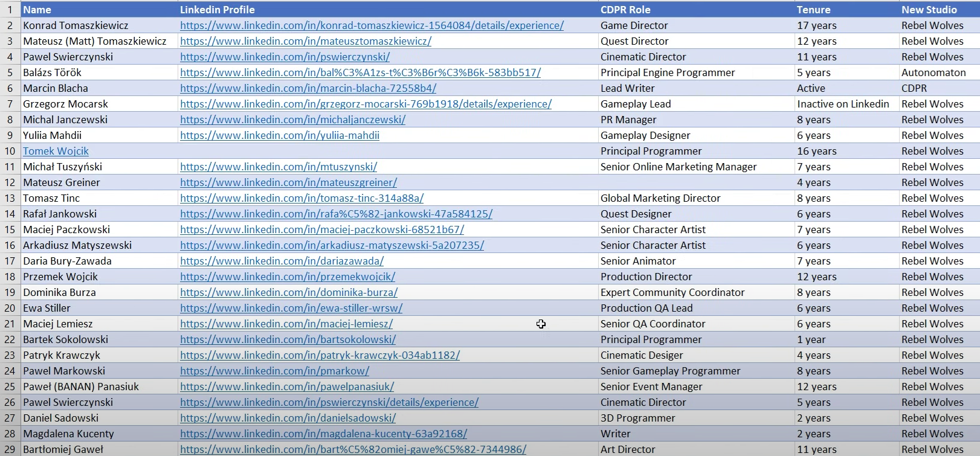Open pswierczynski details/experience link in row 26
Screen dimensions: 980x456
click(329, 402)
